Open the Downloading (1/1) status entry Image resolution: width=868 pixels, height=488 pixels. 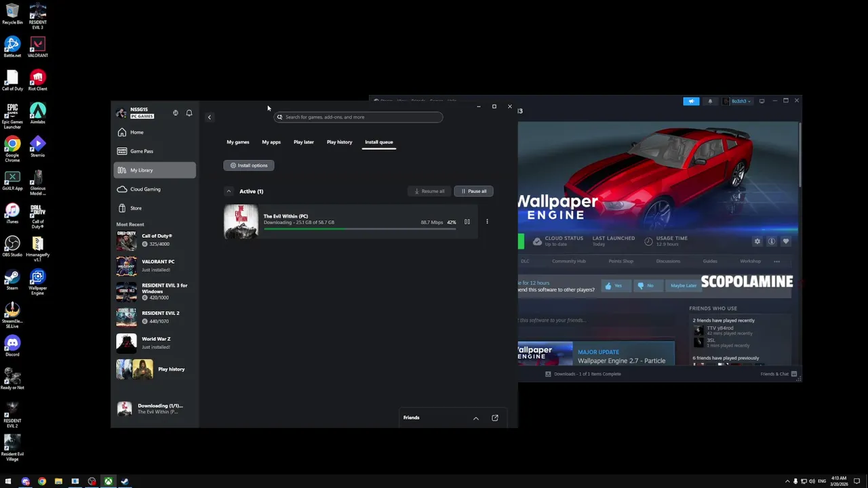pos(155,409)
